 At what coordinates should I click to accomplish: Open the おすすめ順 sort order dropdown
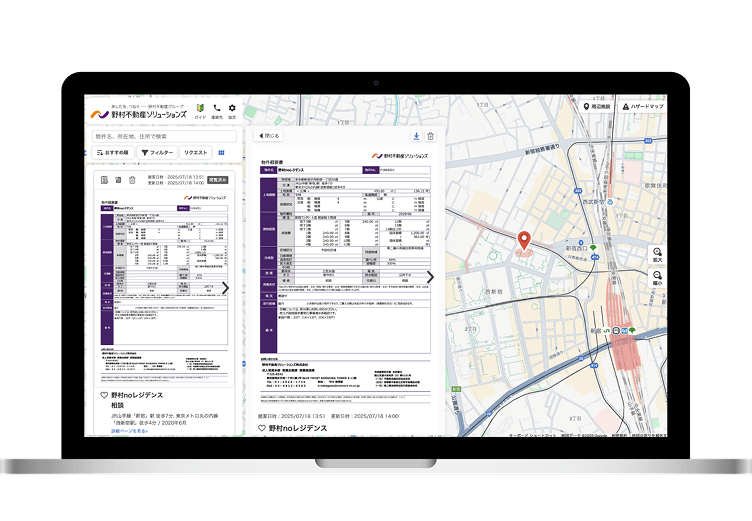(113, 153)
